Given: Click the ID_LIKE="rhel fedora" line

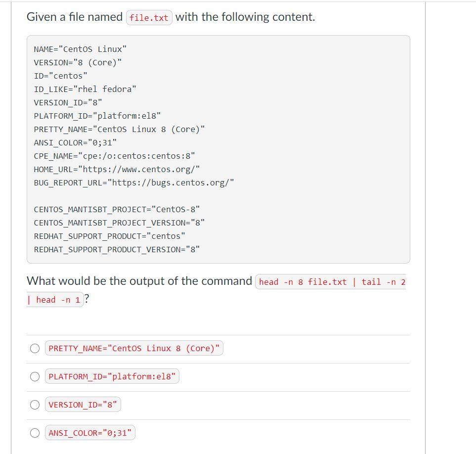Looking at the screenshot, I should [85, 89].
